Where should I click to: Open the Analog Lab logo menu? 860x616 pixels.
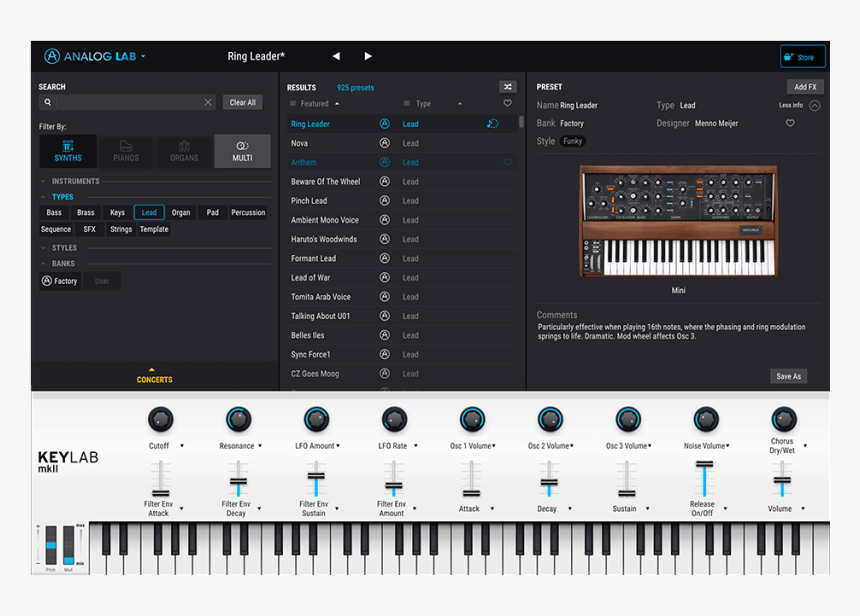94,56
